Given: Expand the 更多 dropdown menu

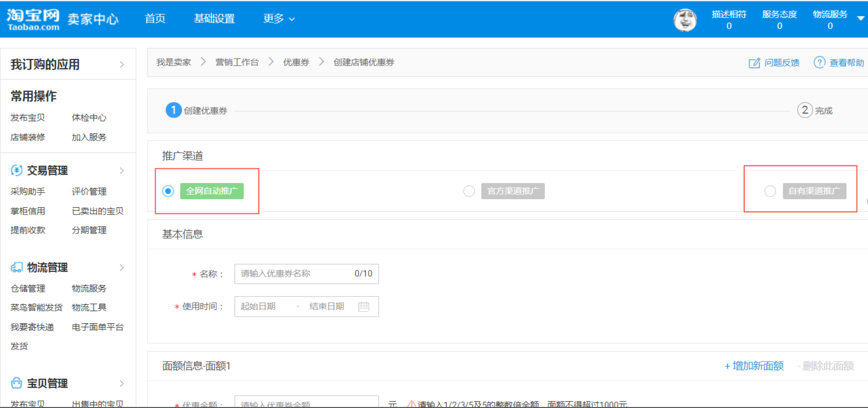Looking at the screenshot, I should pyautogui.click(x=279, y=18).
